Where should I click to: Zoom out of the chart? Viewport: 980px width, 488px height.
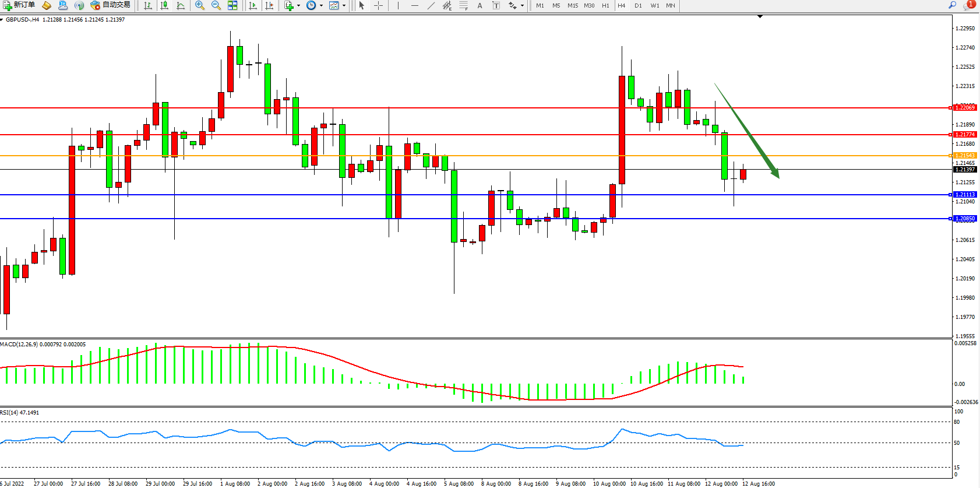pos(216,5)
